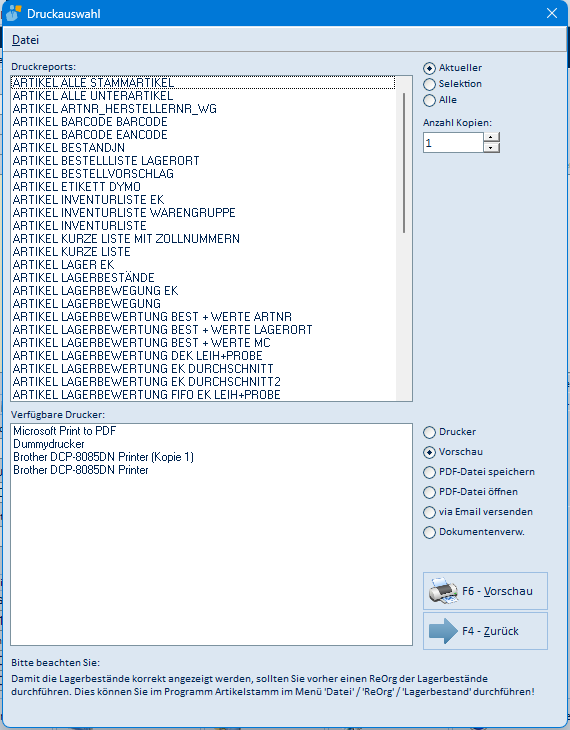Viewport: 570px width, 730px height.
Task: Close the Druckauswahl window
Action: 552,13
